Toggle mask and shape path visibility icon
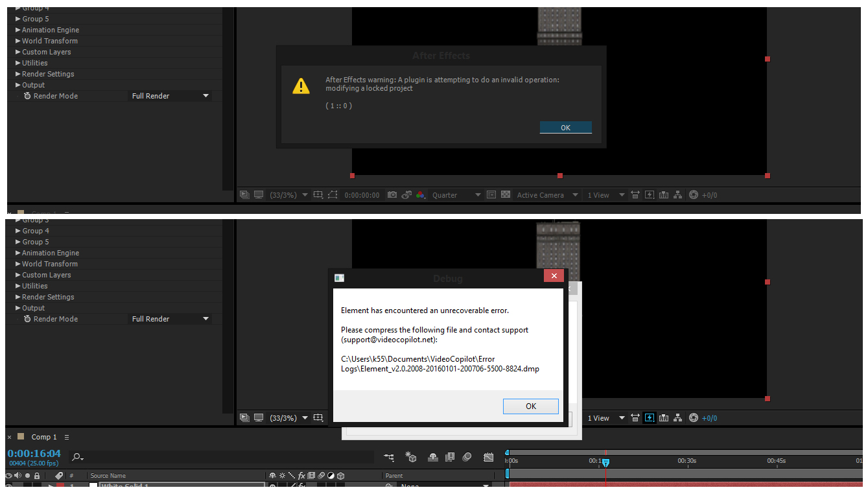Image resolution: width=868 pixels, height=492 pixels. tap(333, 194)
